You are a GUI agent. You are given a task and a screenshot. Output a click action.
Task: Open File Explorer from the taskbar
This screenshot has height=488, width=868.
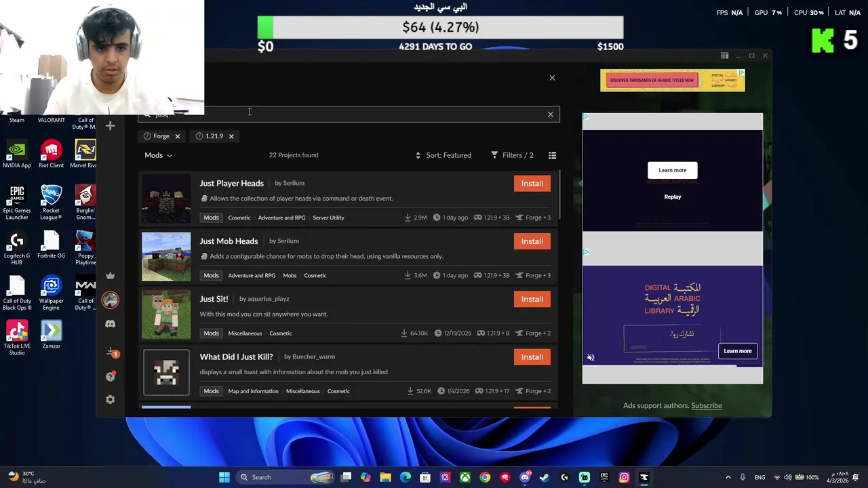pos(385,477)
